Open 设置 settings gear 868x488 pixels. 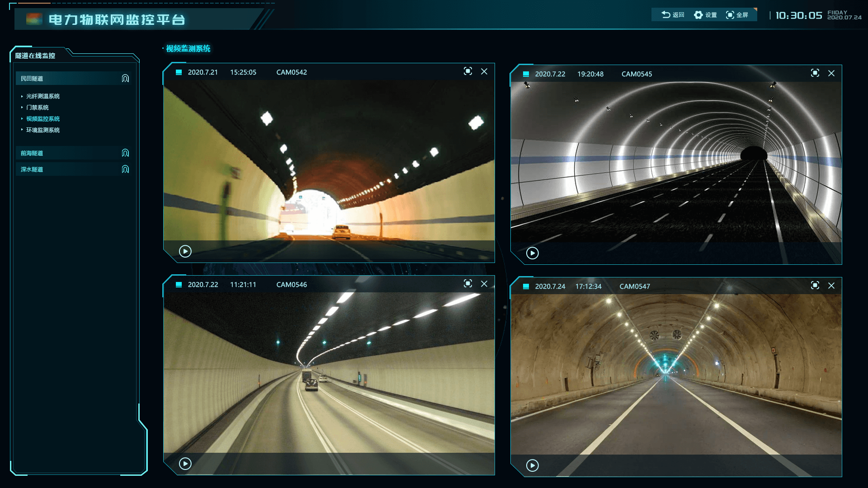(x=706, y=15)
